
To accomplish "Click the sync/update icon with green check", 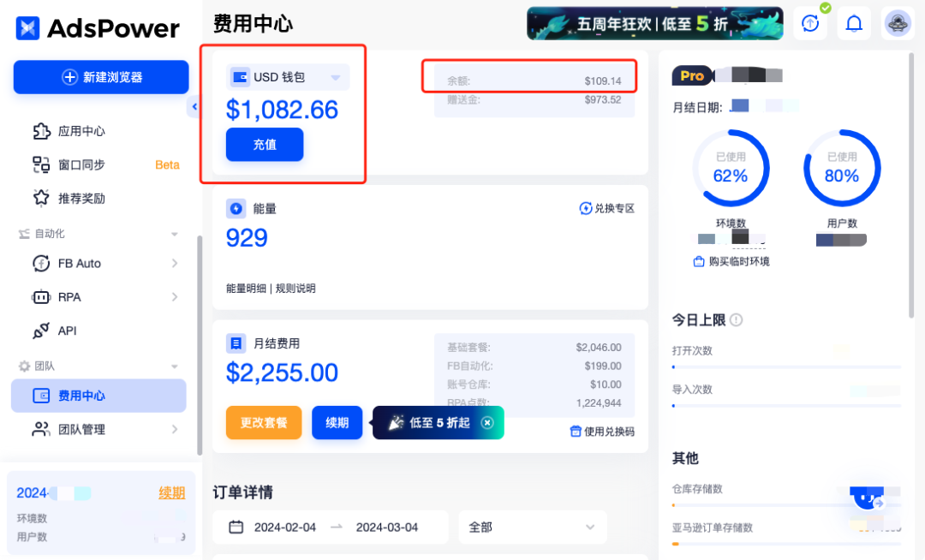I will (x=809, y=23).
